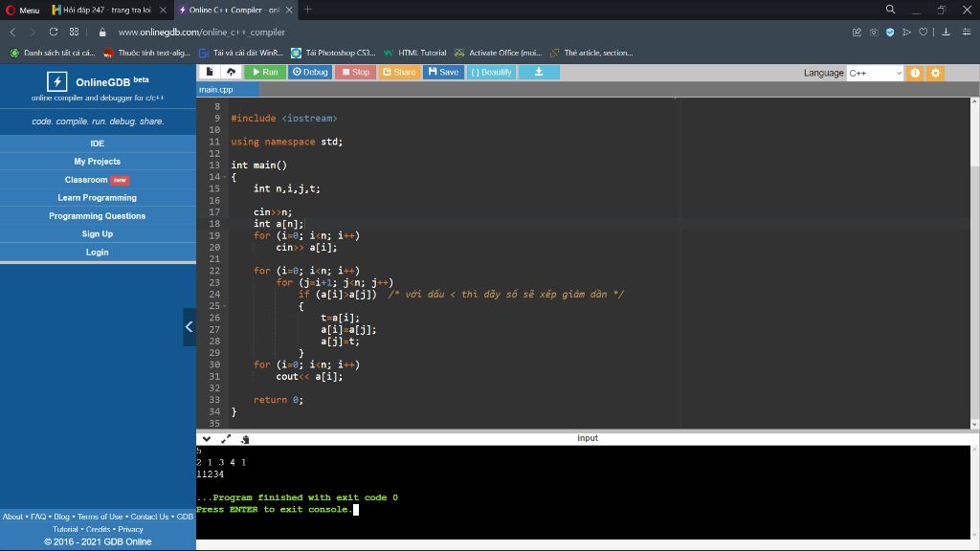Share the code

click(x=399, y=72)
